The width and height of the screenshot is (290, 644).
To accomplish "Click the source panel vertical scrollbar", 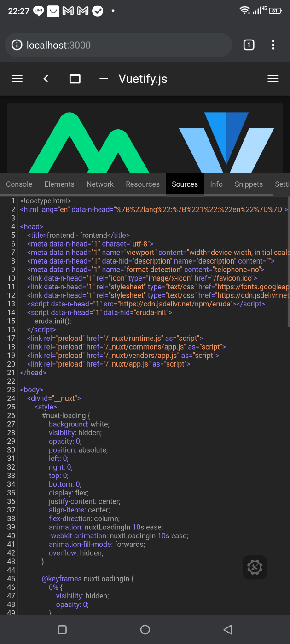I will (288, 262).
